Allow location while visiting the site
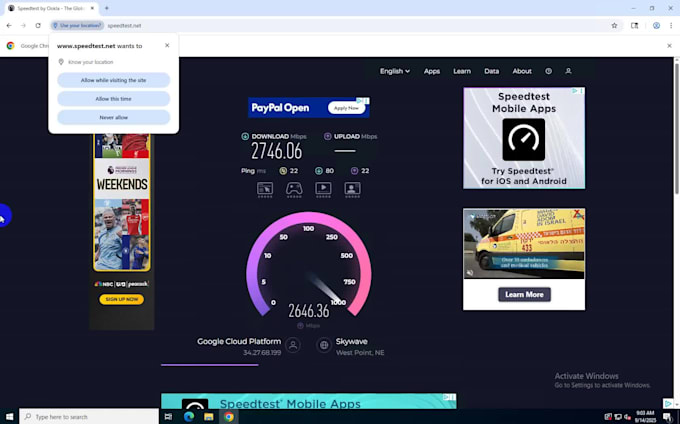 point(114,80)
